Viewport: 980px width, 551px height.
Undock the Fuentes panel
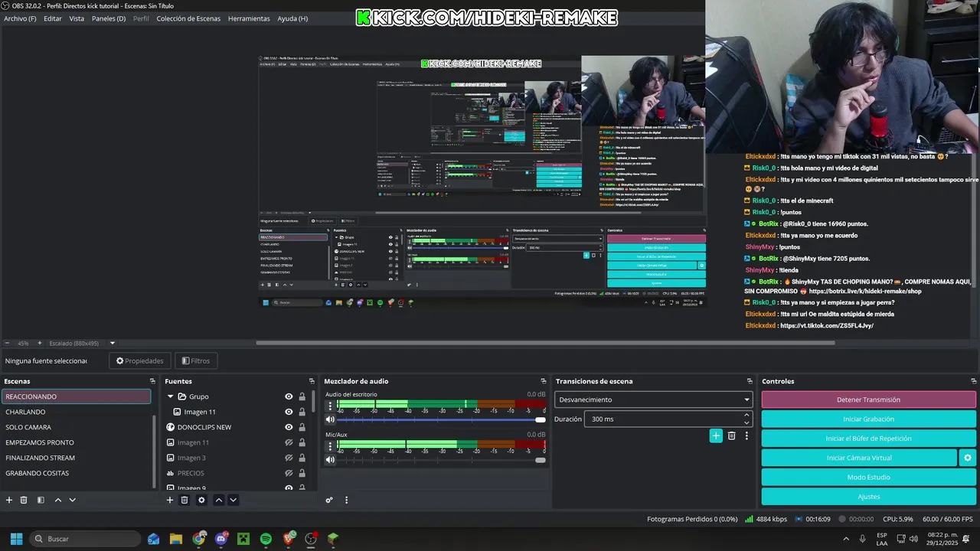coord(312,381)
